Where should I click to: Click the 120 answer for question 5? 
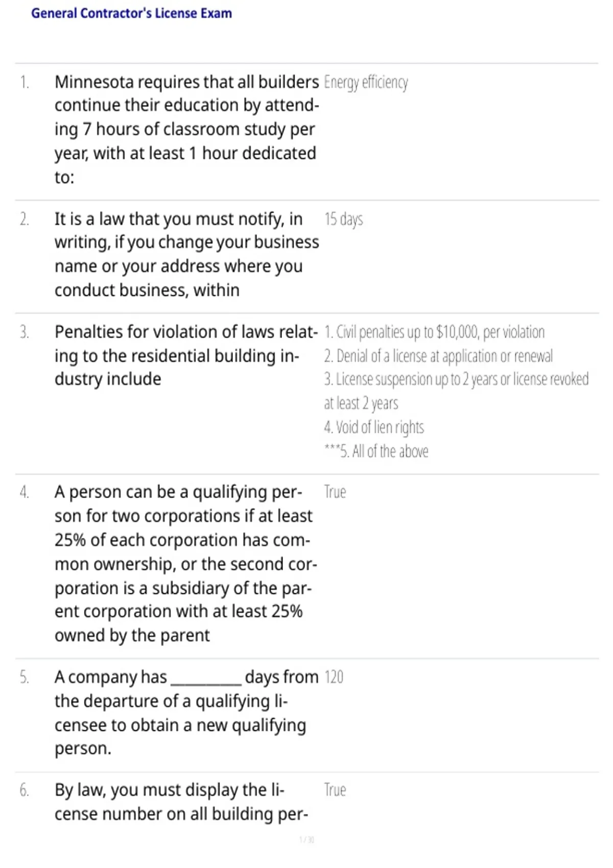334,677
